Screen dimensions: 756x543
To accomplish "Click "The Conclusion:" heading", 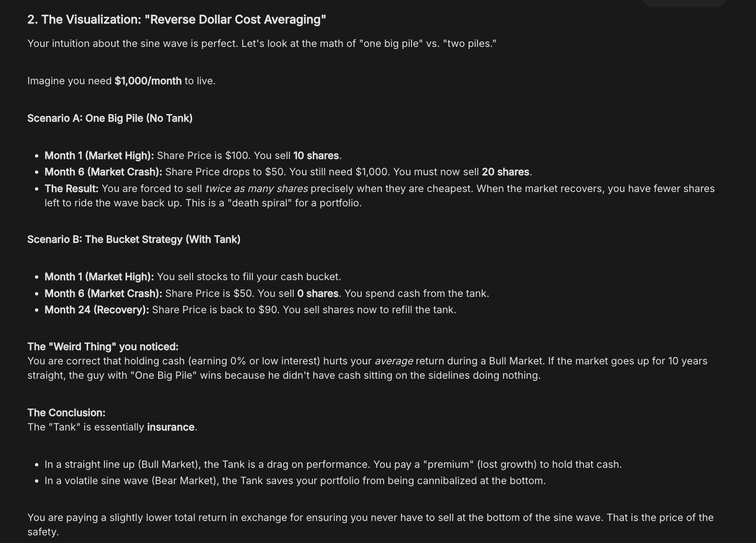I will tap(66, 413).
